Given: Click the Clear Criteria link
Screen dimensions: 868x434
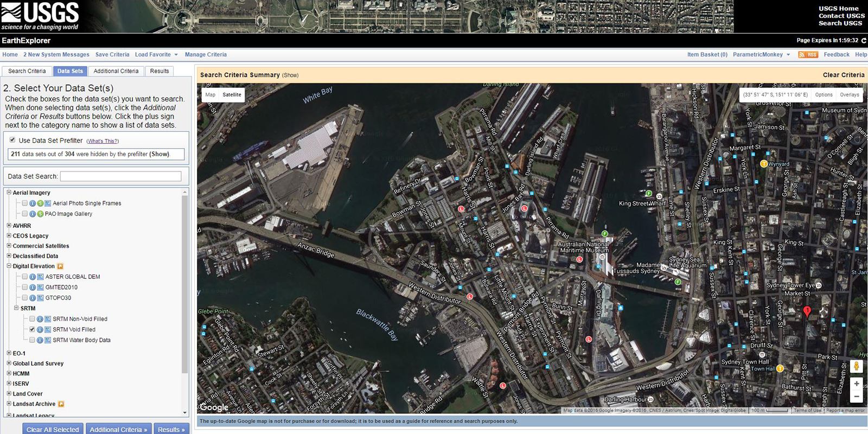Looking at the screenshot, I should tap(843, 75).
